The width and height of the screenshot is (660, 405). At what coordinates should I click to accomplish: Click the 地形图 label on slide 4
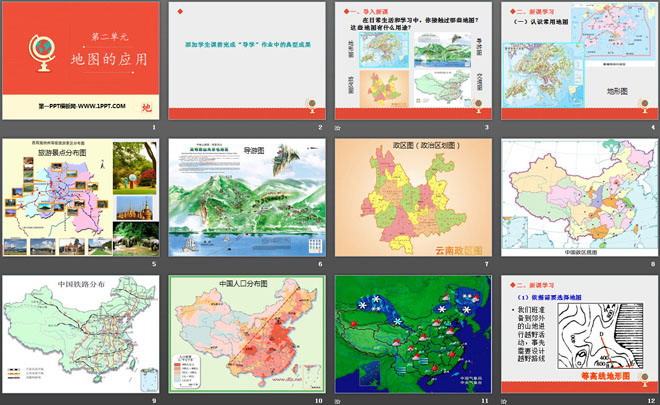[x=617, y=91]
